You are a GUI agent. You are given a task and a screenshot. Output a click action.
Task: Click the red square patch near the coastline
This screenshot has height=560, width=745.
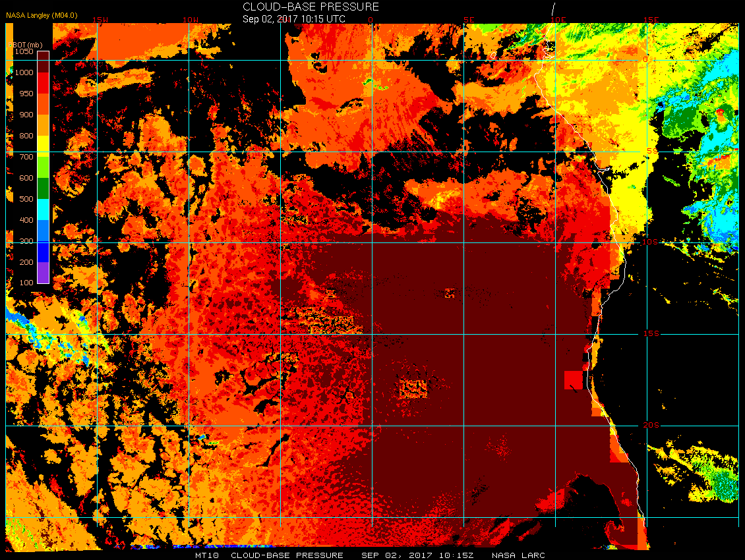point(574,380)
